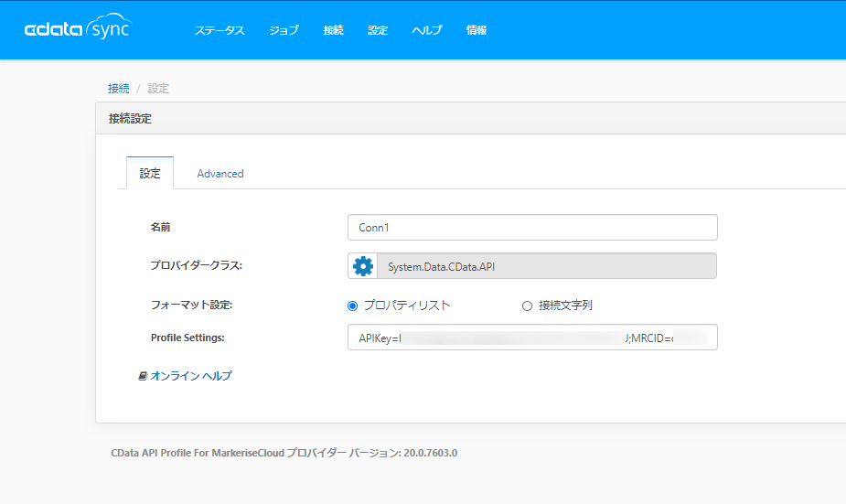Open the ステータス page in top navigation
The image size is (846, 504).
click(x=220, y=30)
